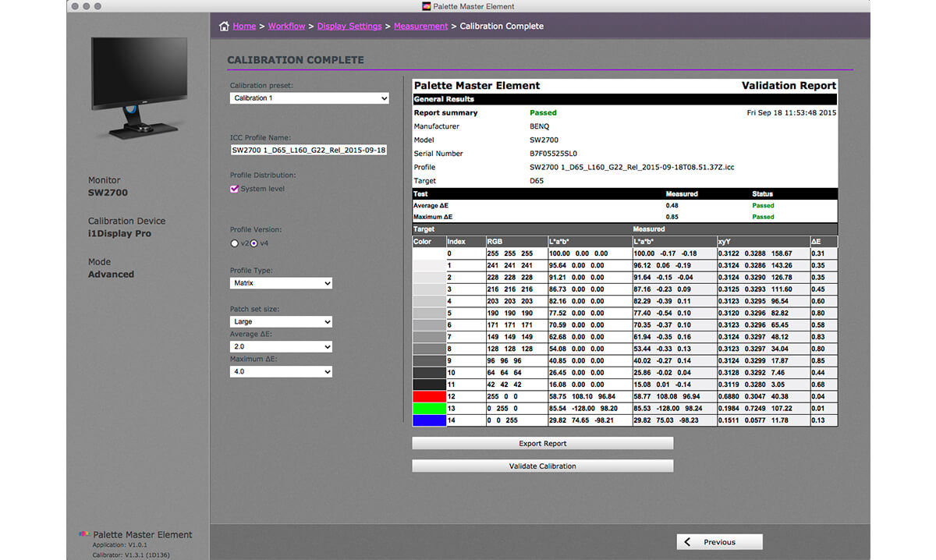The image size is (936, 560).
Task: Click the Advanced mode label
Action: (111, 274)
